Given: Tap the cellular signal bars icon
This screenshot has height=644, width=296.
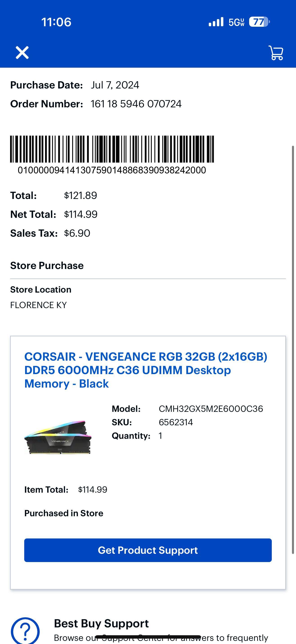Looking at the screenshot, I should pos(216,22).
